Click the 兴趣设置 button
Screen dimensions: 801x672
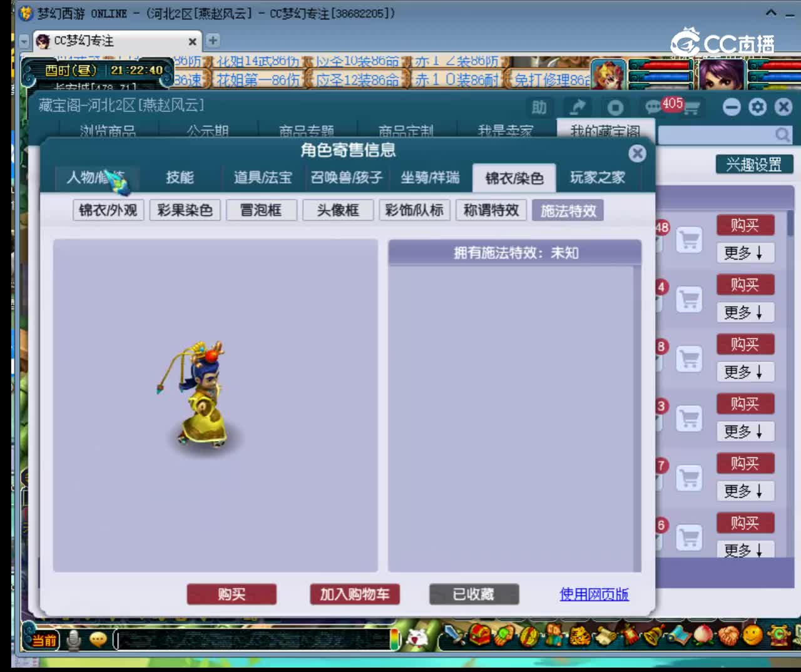pyautogui.click(x=754, y=165)
